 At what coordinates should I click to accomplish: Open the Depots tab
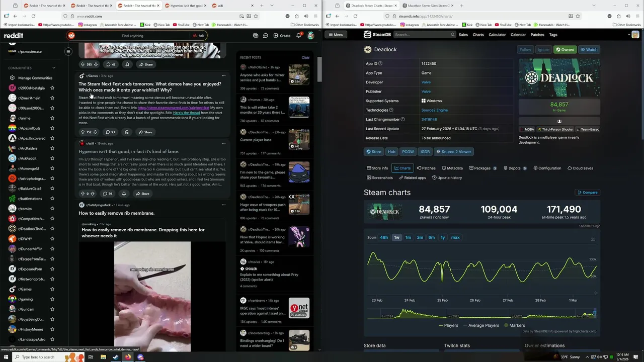coord(515,168)
